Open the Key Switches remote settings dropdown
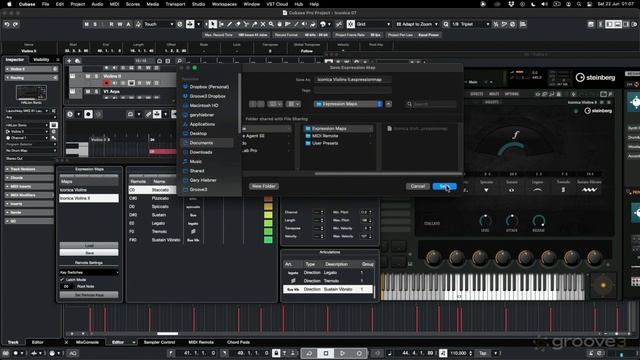Screen dimensions: 640x360 point(89,272)
